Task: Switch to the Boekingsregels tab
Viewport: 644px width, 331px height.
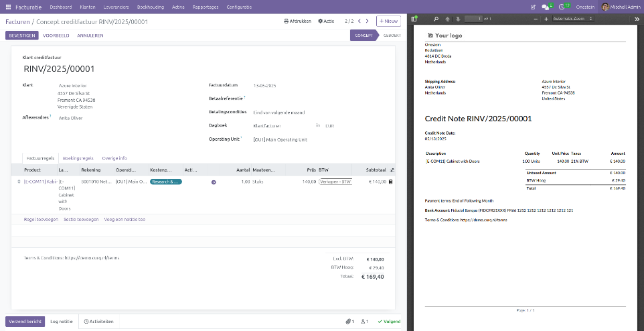Action: point(78,158)
